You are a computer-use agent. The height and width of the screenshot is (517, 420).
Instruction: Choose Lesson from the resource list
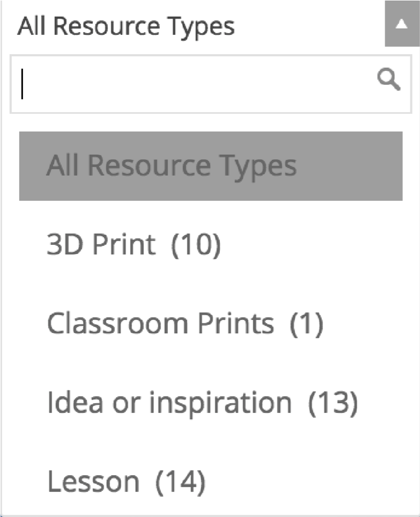[x=211, y=482]
